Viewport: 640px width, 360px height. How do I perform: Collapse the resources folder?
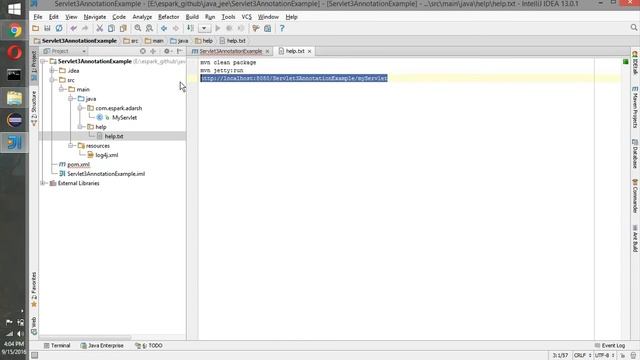pos(71,146)
